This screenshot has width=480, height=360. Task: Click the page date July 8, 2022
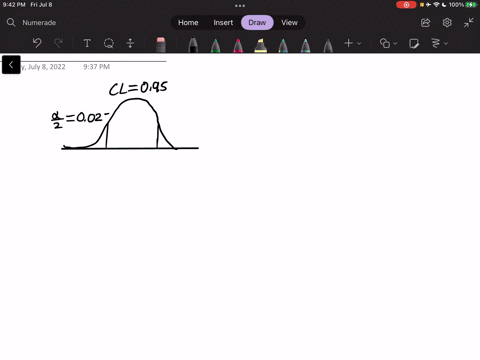(x=43, y=67)
